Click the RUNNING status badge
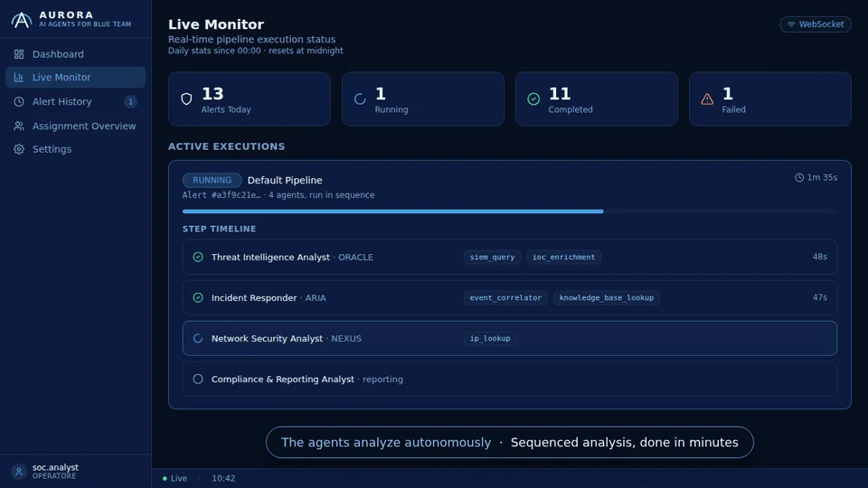This screenshot has width=868, height=488. pyautogui.click(x=212, y=181)
